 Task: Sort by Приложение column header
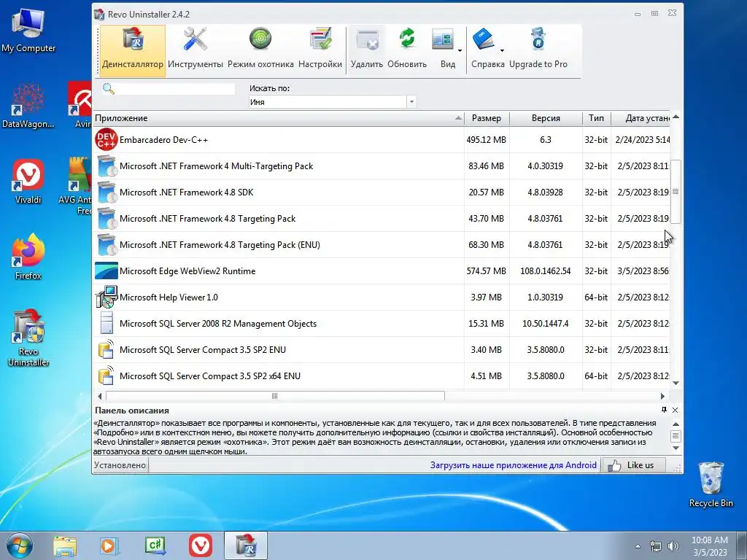click(x=278, y=118)
